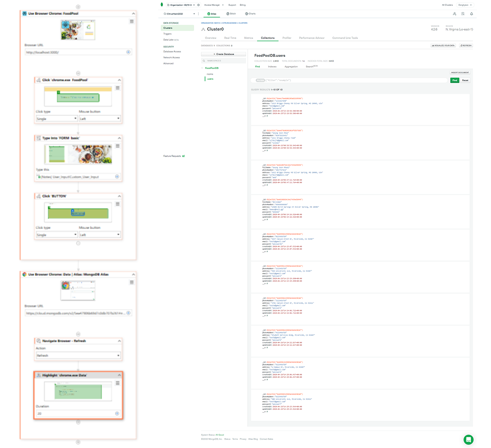Click the Namespaces search field
The width and height of the screenshot is (491, 448).
pyautogui.click(x=224, y=61)
